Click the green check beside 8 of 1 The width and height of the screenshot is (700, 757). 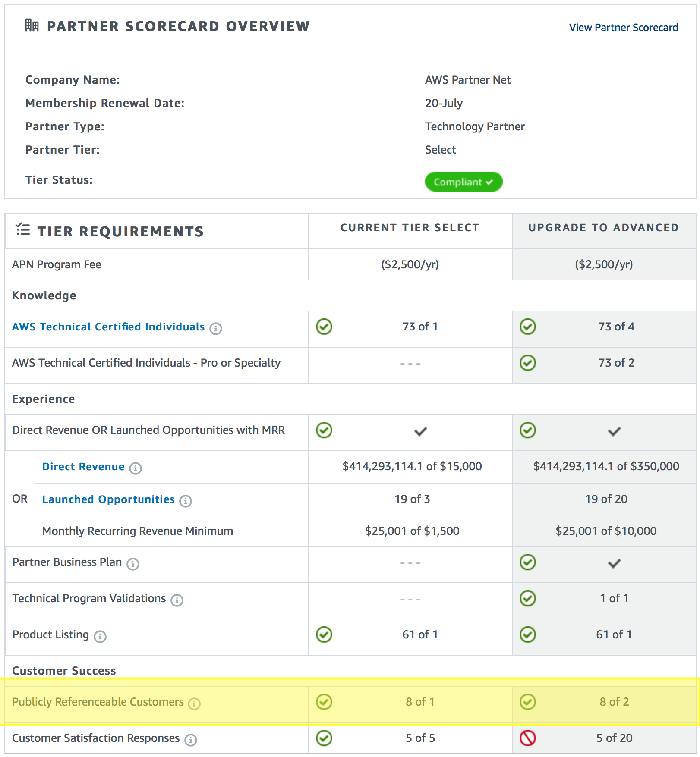(324, 702)
